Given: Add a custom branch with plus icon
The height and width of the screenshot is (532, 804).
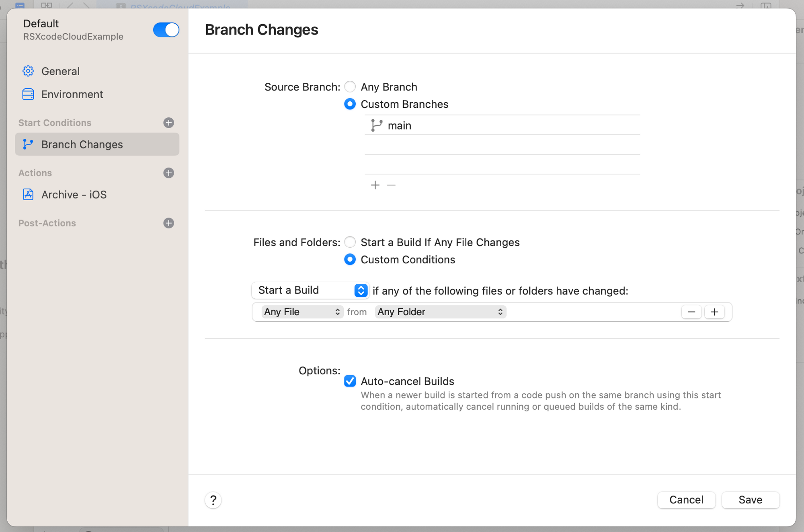Looking at the screenshot, I should tap(375, 185).
